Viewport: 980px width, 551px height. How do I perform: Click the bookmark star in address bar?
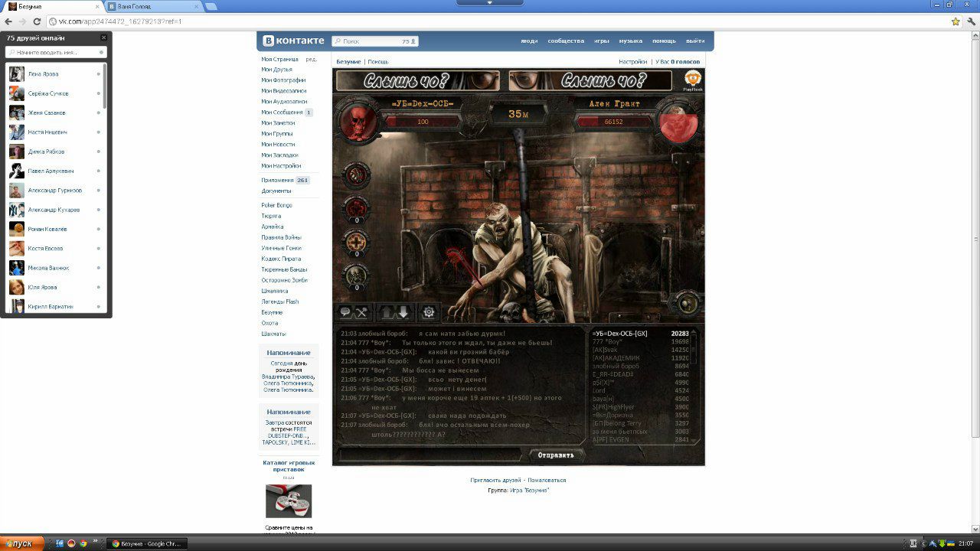coord(955,21)
